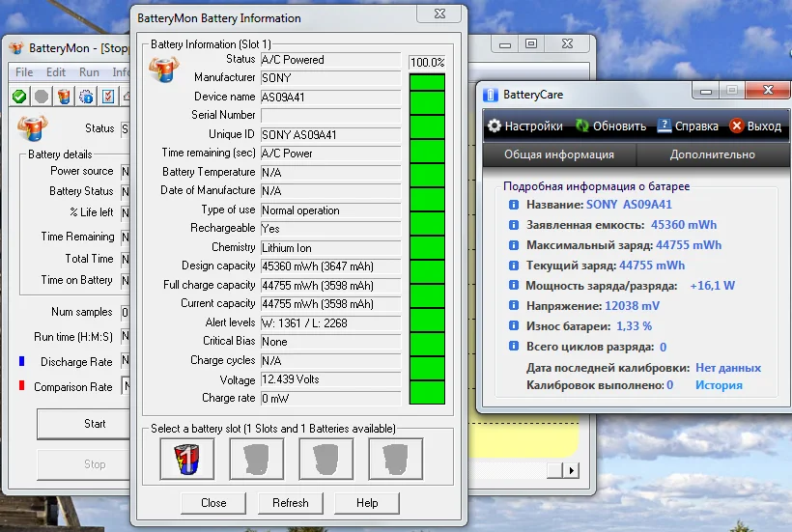Screen dimensions: 792x532
Task: Click the Serial Number field
Action: tap(331, 116)
